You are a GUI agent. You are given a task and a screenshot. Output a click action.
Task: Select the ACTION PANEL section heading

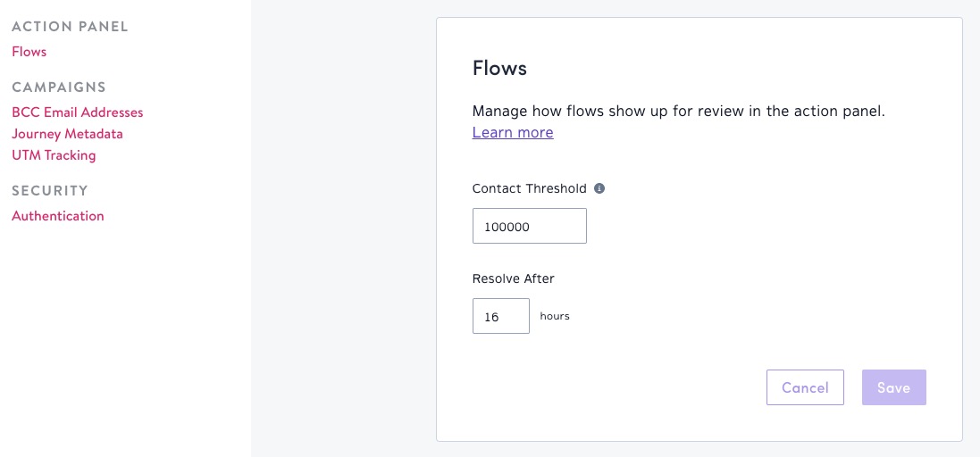coord(70,27)
